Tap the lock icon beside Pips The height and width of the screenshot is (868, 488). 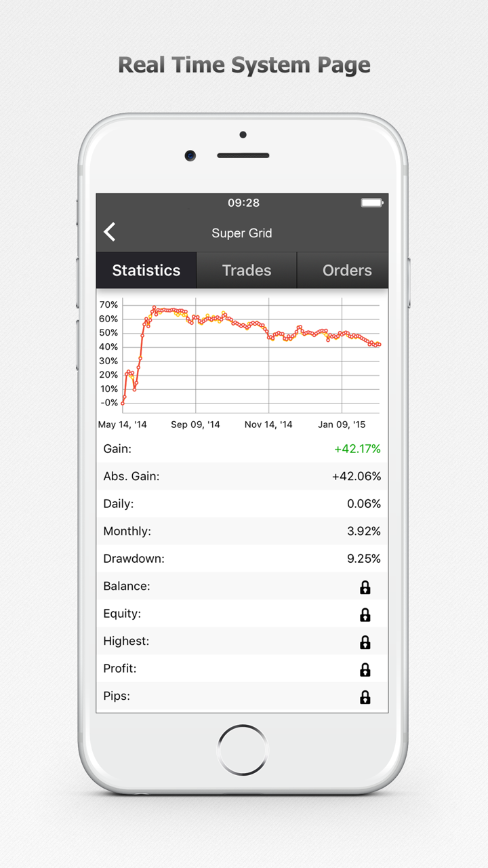click(365, 697)
